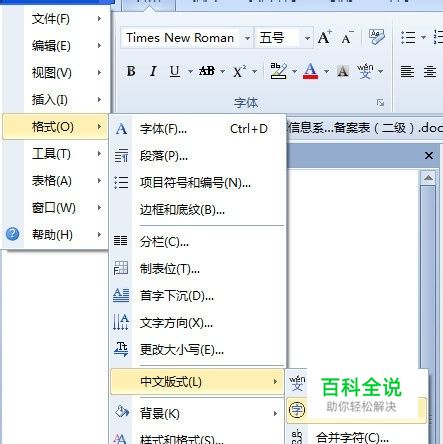Choose 更改大小写(E)... entry
Viewport: 443px width, 444px height.
(x=198, y=350)
